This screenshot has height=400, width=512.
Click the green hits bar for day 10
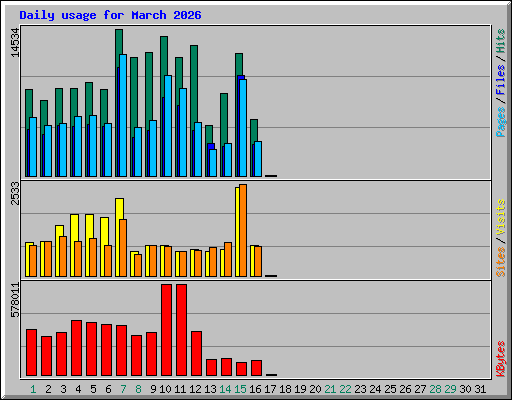coord(164,55)
